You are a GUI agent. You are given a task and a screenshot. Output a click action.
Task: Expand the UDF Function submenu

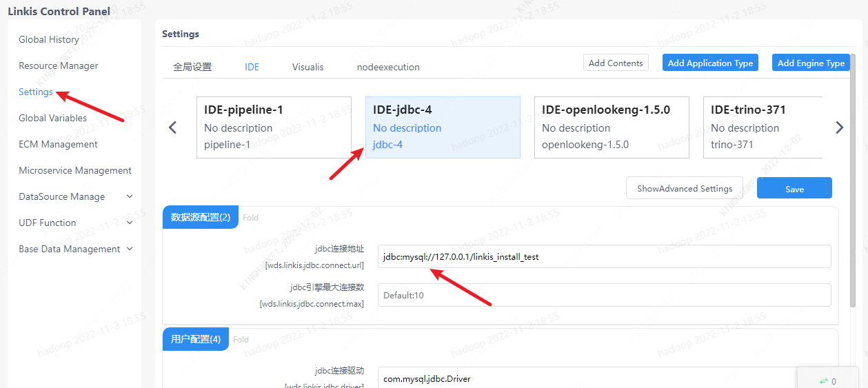pyautogui.click(x=130, y=223)
